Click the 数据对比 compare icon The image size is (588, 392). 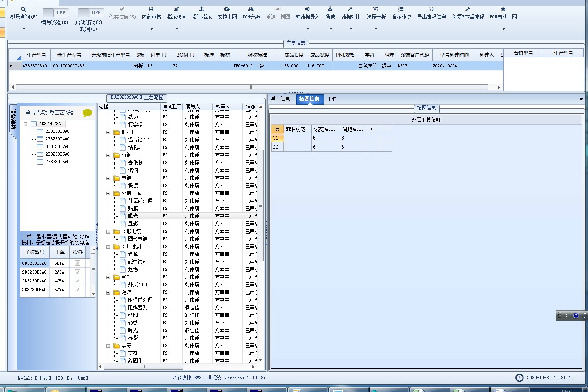click(x=350, y=9)
